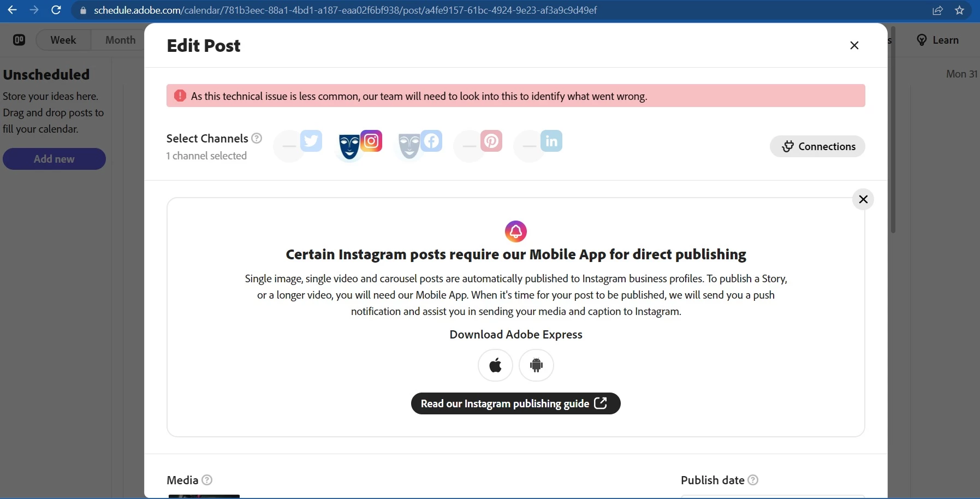Screen dimensions: 980x499
Task: Click the Instagram notification bell icon
Action: (x=515, y=231)
